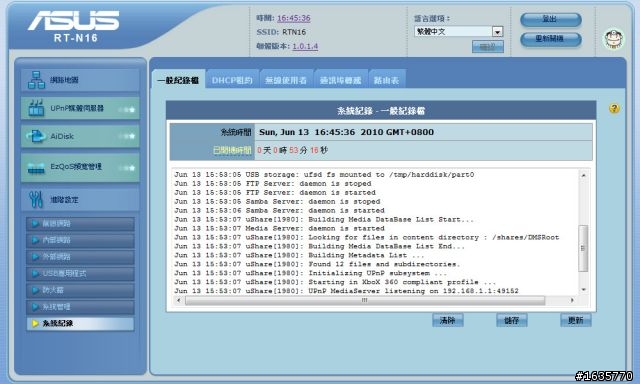This screenshot has height=384, width=640.
Task: Click the log vertical scrollbar thumb
Action: (583, 248)
